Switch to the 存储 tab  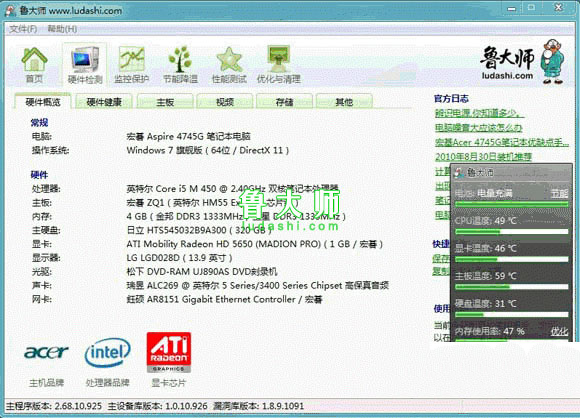click(284, 102)
